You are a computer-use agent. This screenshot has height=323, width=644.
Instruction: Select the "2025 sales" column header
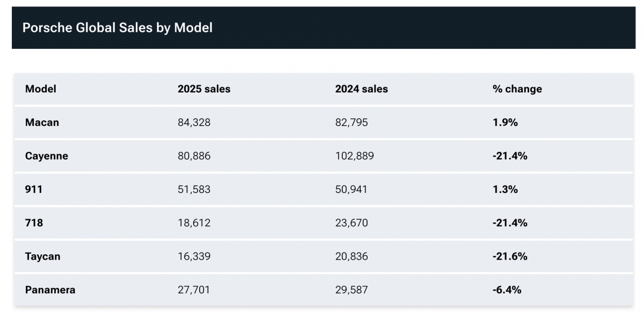pyautogui.click(x=204, y=89)
